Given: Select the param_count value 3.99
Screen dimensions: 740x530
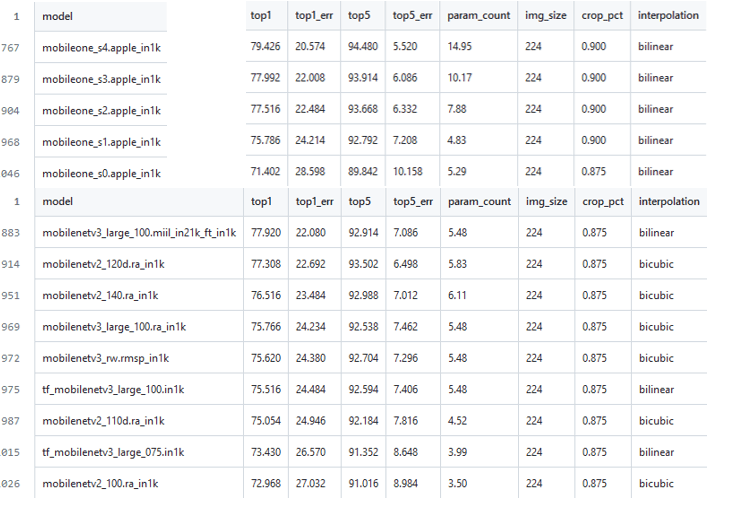Looking at the screenshot, I should [x=457, y=452].
